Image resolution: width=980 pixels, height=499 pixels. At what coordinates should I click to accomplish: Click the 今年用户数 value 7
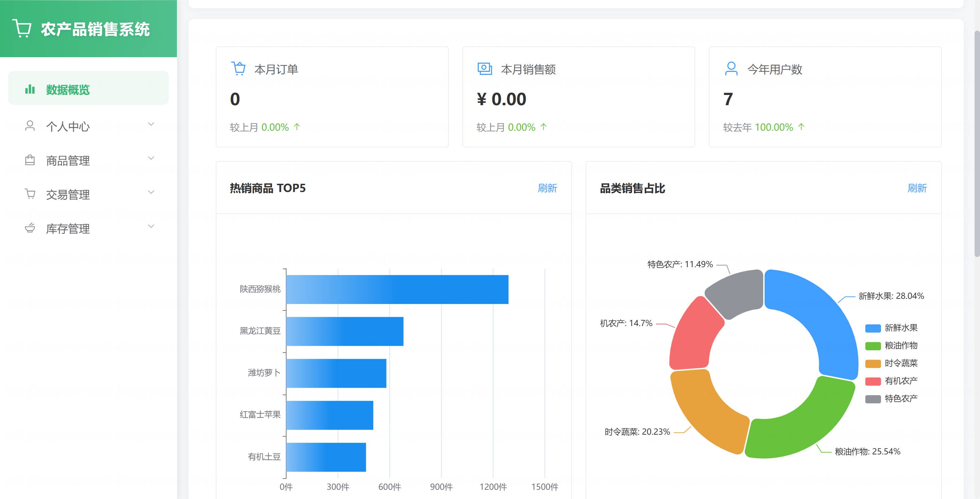pyautogui.click(x=728, y=99)
